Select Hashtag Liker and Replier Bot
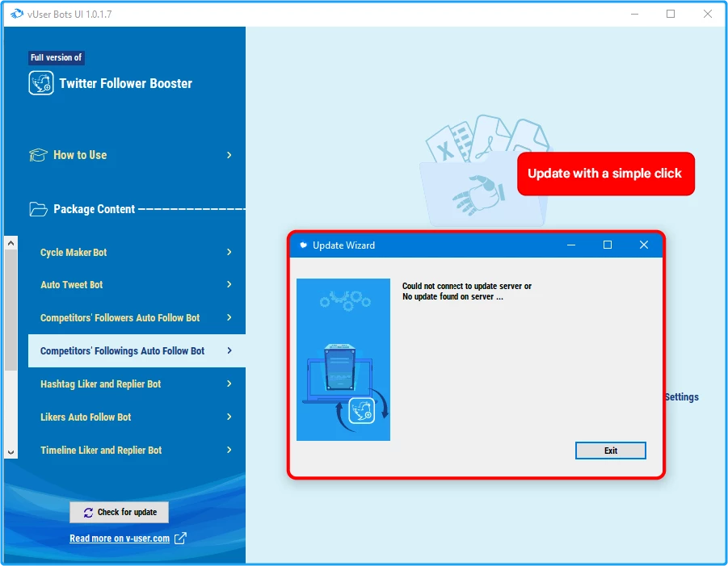Screen dimensions: 728x566 pyautogui.click(x=137, y=384)
